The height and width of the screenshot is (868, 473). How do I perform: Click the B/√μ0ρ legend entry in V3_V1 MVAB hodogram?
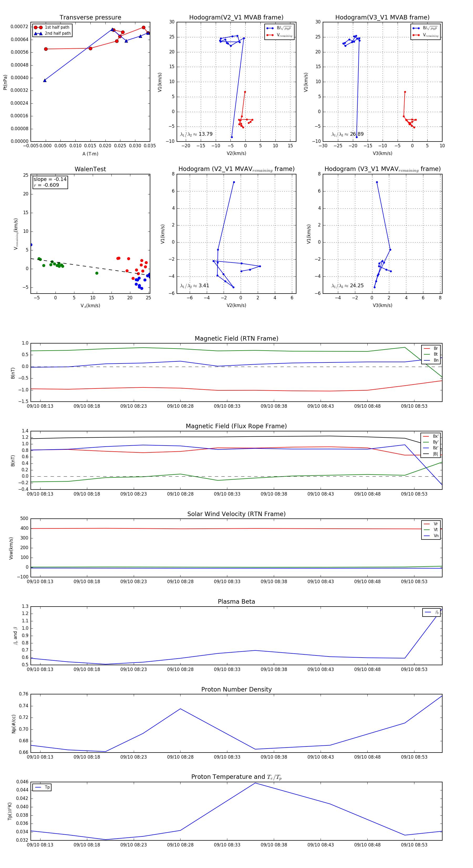click(425, 28)
